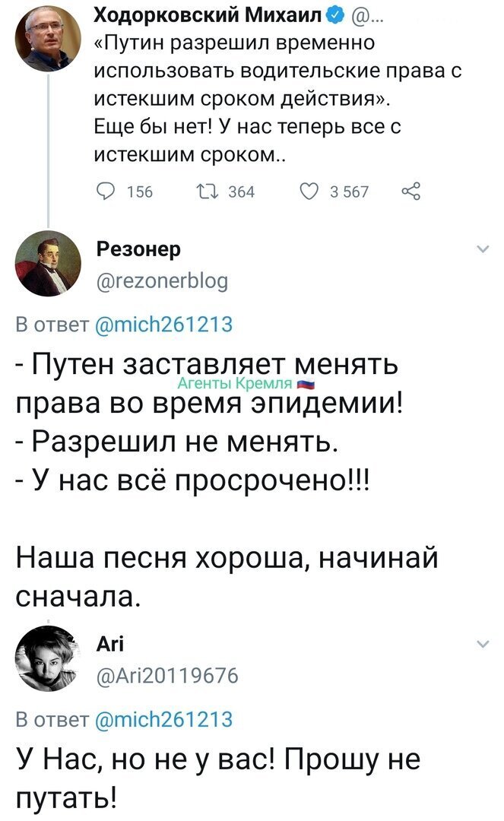Follow @mich261213 mention in Ari reply

coord(163,719)
